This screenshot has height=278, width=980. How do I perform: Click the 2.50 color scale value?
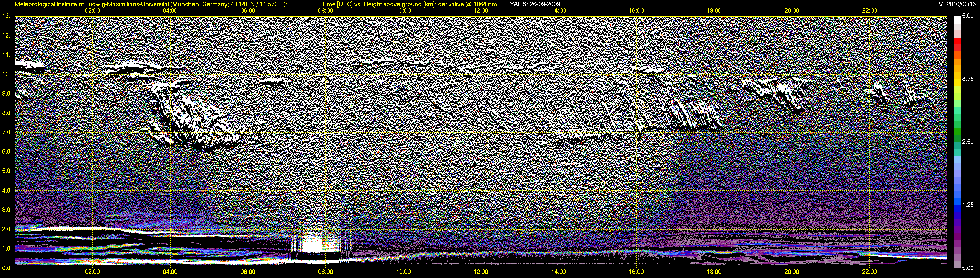pyautogui.click(x=968, y=142)
